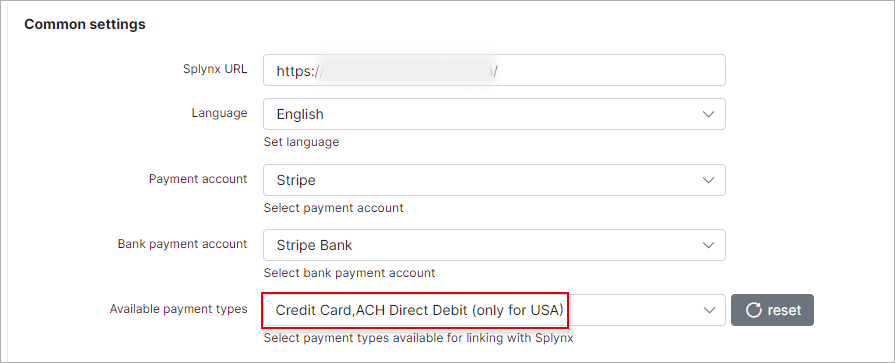
Task: Select the Credit Card, ACH Direct Debit value
Action: point(420,310)
